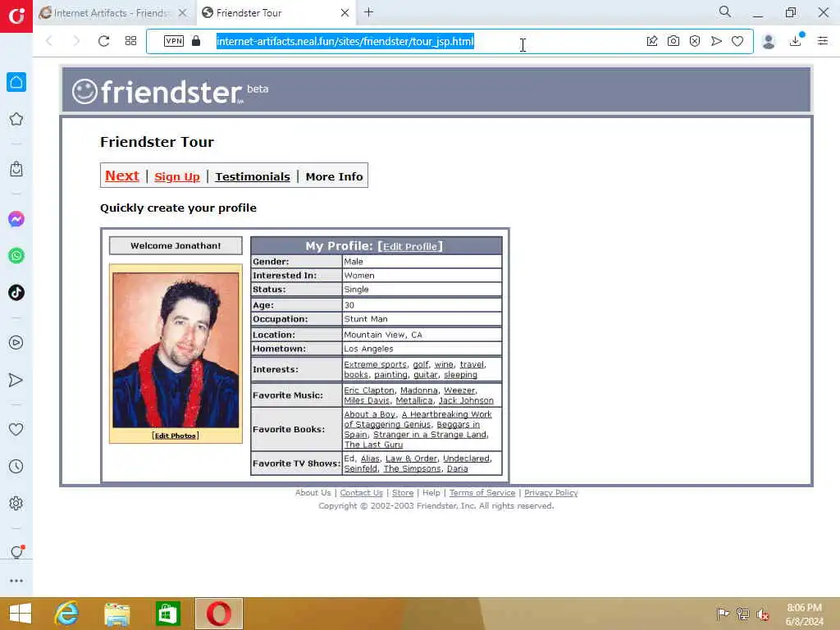This screenshot has width=840, height=630.
Task: Open the tab grid start page button
Action: 130,41
